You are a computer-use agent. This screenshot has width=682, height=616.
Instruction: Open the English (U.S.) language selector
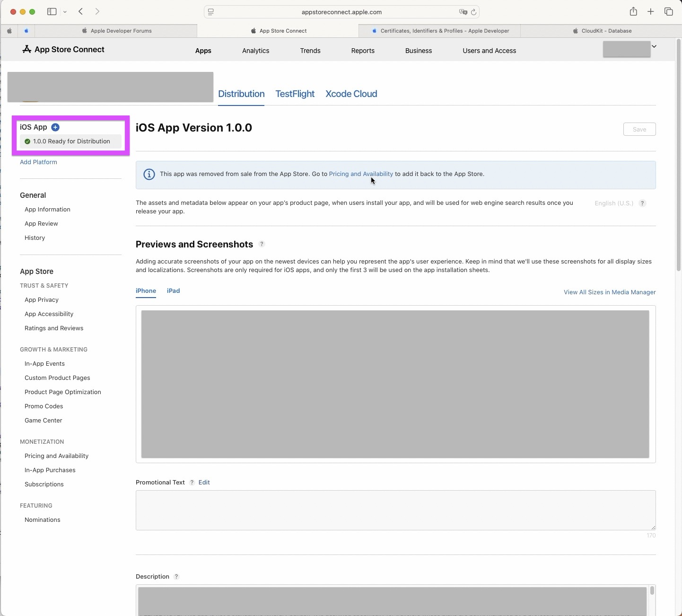[x=613, y=203]
